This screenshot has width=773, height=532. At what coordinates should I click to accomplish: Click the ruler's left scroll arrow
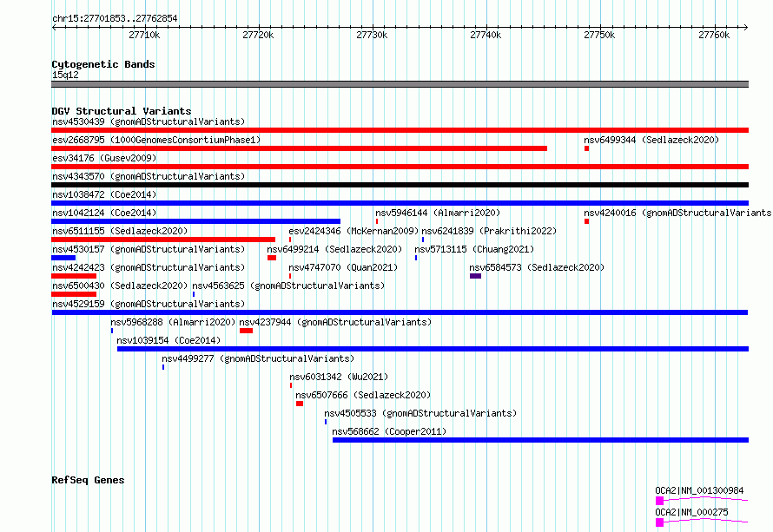(x=54, y=27)
